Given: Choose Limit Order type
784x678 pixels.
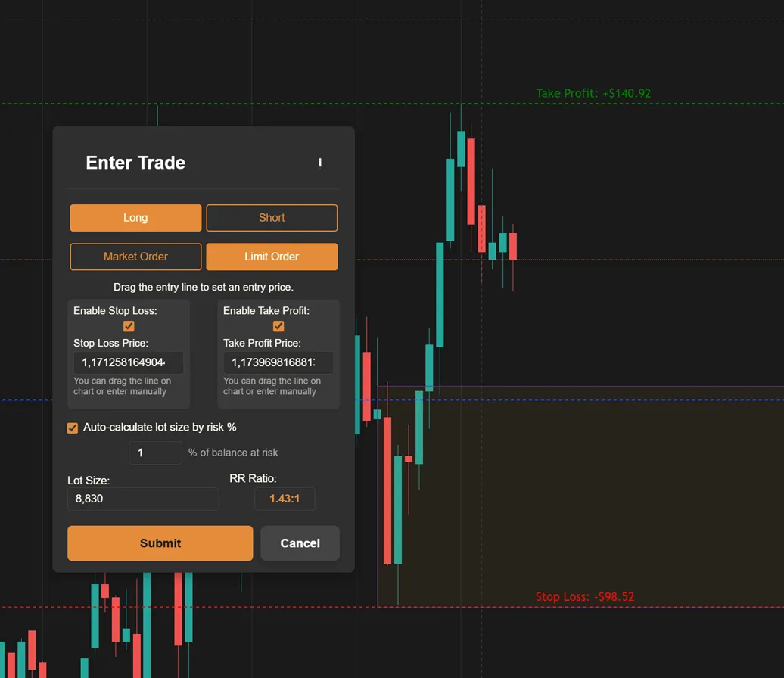Looking at the screenshot, I should tap(272, 257).
